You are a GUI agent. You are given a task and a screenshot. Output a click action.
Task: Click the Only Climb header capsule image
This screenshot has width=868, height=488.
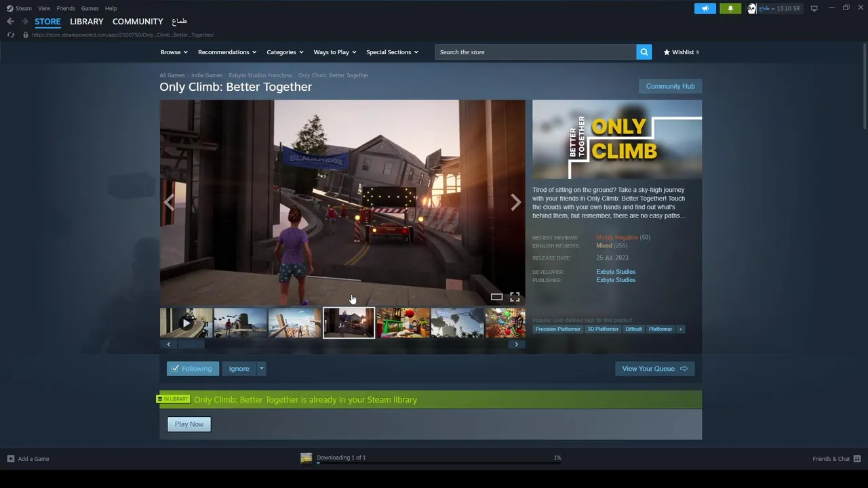coord(617,140)
